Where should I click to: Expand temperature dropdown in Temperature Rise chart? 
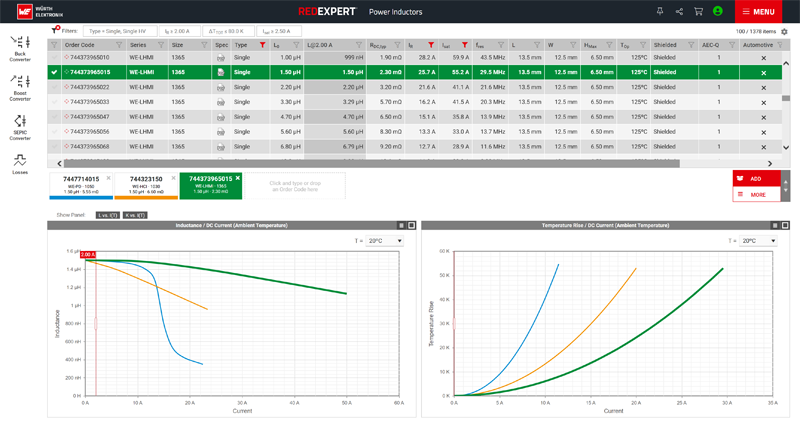tap(755, 241)
